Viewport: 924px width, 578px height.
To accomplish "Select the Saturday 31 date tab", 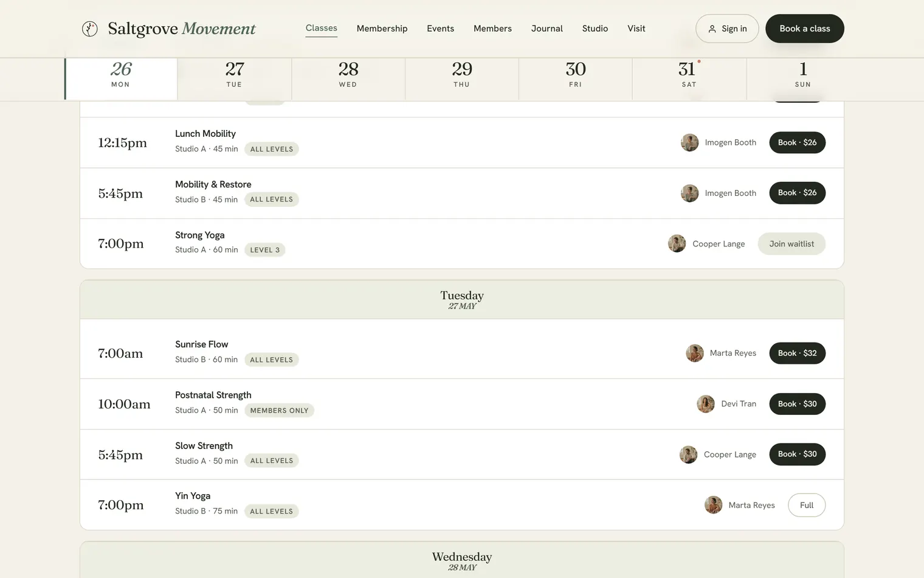I will [x=689, y=78].
